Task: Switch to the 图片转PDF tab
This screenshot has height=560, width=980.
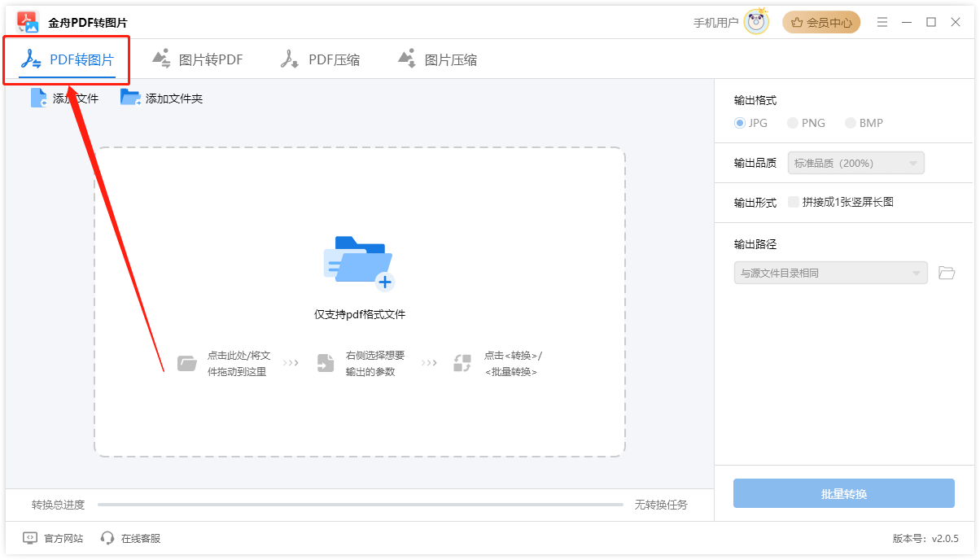Action: 197,59
